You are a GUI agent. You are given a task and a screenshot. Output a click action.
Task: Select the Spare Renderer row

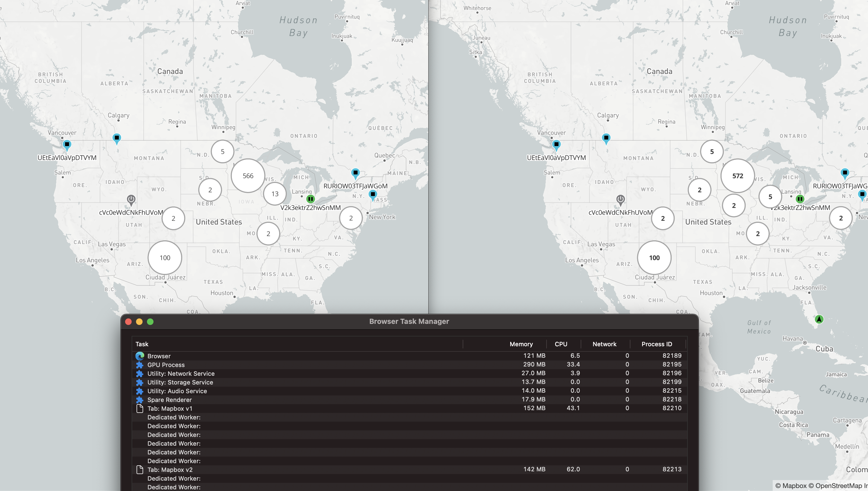tap(409, 400)
